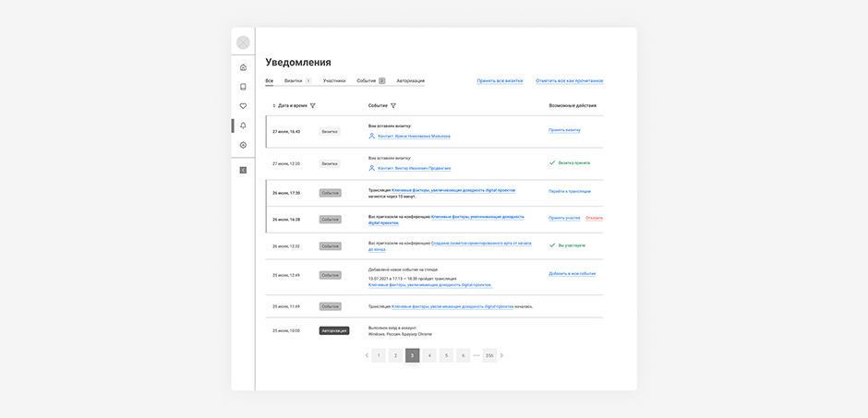Go to next page with right arrow
Viewport: 868px width, 418px height.
502,355
